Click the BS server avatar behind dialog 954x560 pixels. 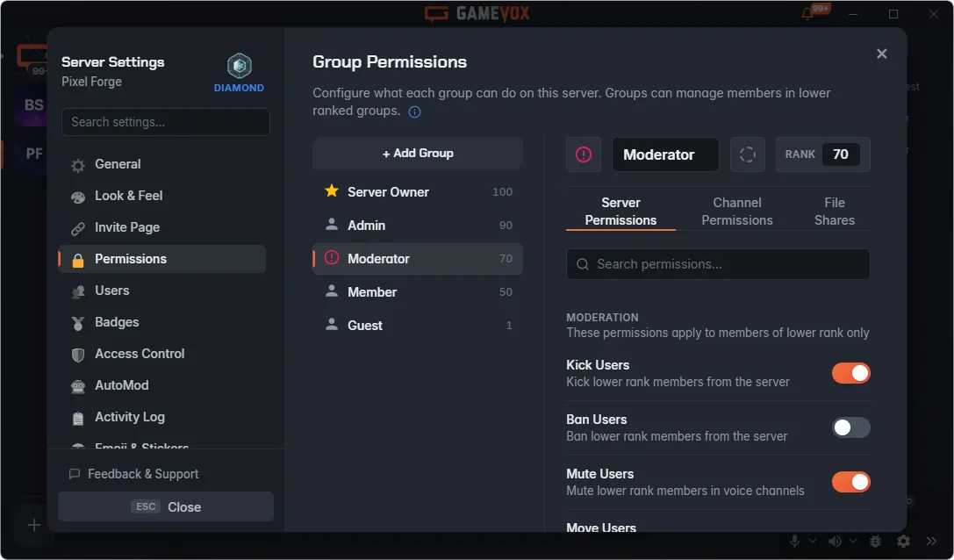point(33,104)
